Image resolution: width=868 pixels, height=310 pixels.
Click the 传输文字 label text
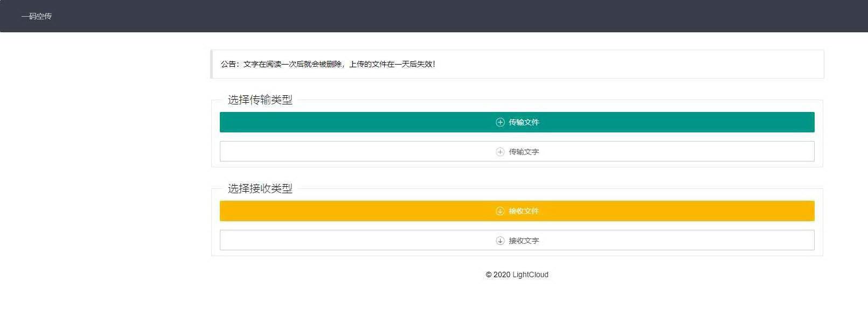pyautogui.click(x=524, y=152)
